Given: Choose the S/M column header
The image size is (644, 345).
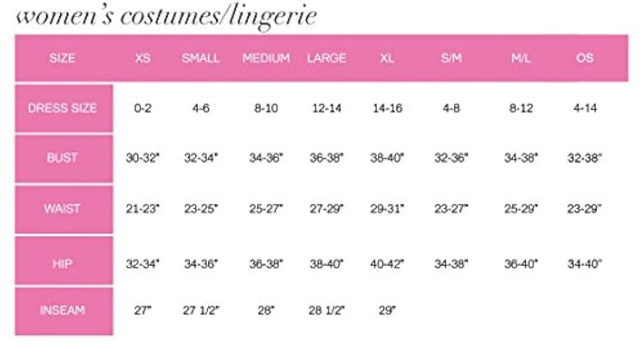Looking at the screenshot, I should pos(451,58).
